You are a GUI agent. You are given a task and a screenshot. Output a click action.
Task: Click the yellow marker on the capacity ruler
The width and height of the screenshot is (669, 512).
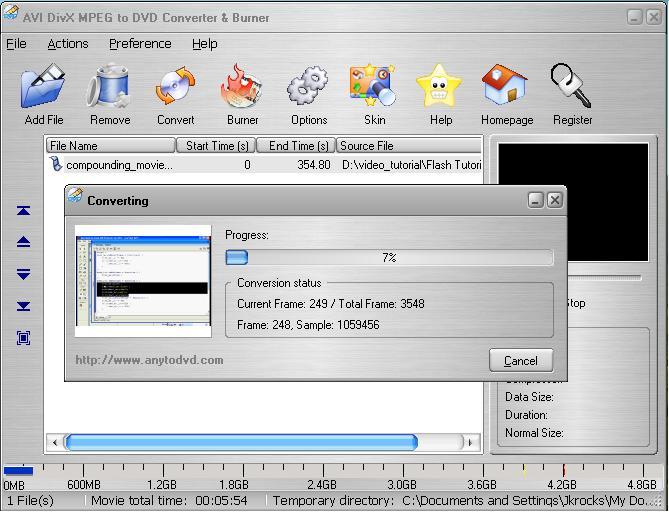click(524, 471)
